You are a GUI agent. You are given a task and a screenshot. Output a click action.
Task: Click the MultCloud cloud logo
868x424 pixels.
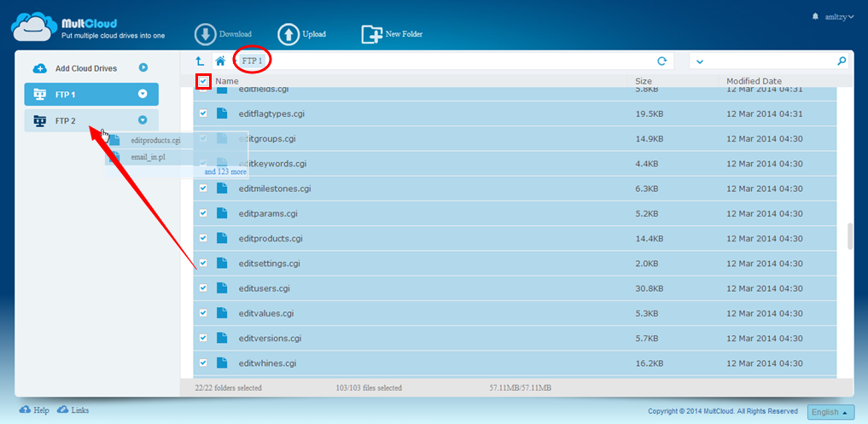click(31, 27)
